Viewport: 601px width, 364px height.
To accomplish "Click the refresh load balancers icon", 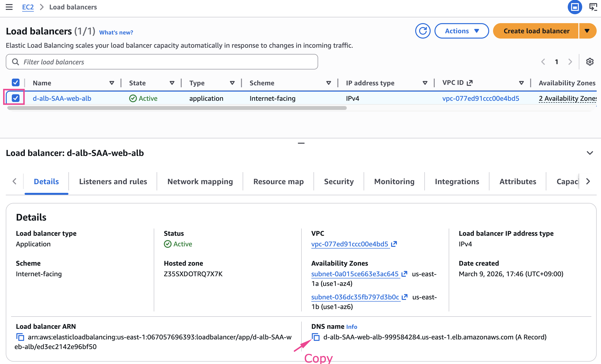I will tap(422, 31).
